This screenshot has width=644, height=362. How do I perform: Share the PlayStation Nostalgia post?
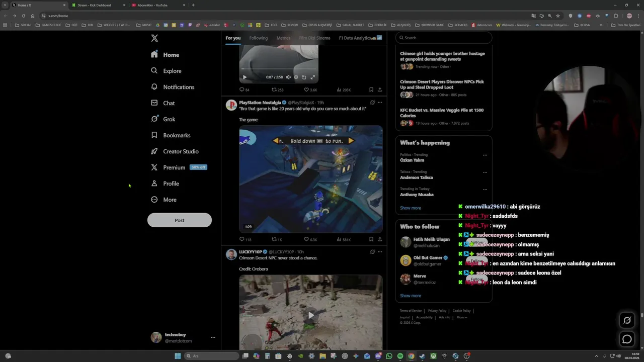coord(380,239)
